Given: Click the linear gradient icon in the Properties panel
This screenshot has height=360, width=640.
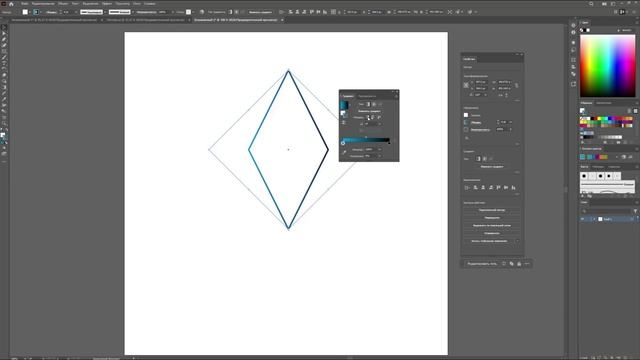Looking at the screenshot, I should pos(478,159).
